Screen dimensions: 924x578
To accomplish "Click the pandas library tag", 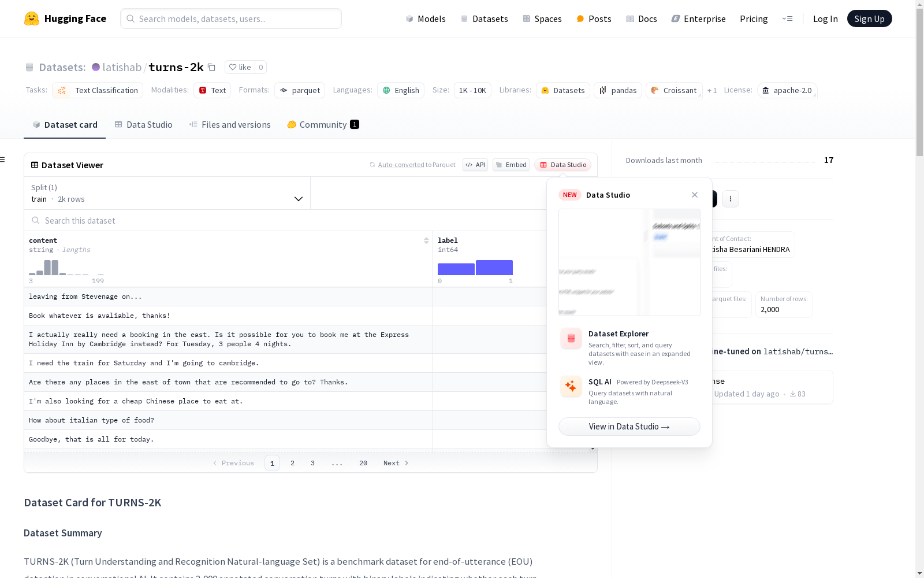I will (618, 90).
